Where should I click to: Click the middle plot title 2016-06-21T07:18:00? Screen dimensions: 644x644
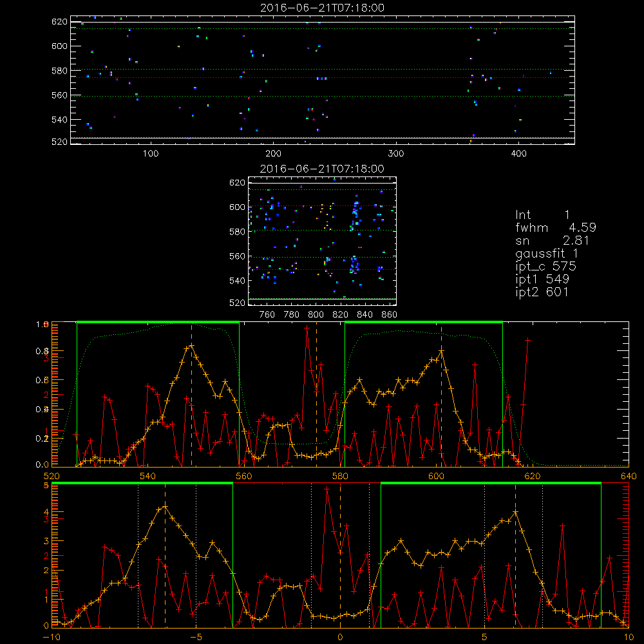tap(323, 169)
